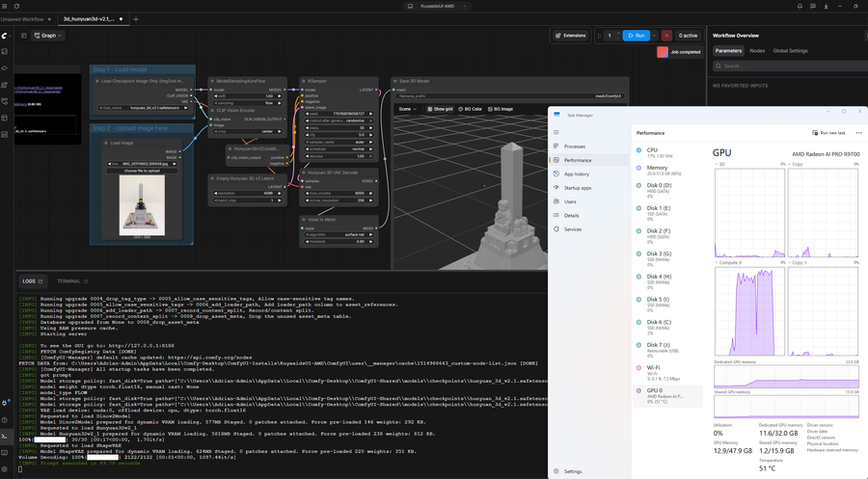Open the Terminal pop-out icon
This screenshot has height=479, width=868.
click(86, 281)
